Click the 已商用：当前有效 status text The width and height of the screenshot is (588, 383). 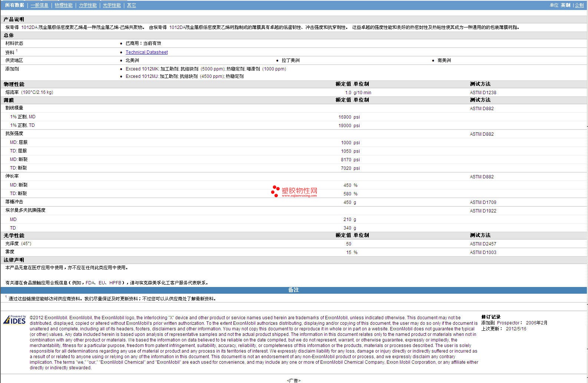pyautogui.click(x=143, y=43)
